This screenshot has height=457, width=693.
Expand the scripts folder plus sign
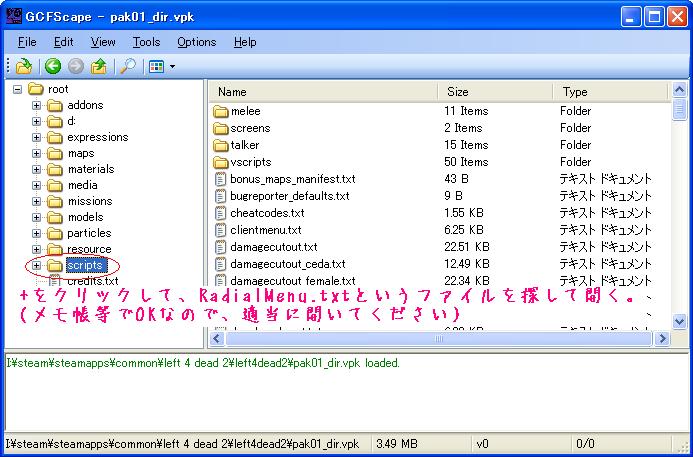pos(36,266)
